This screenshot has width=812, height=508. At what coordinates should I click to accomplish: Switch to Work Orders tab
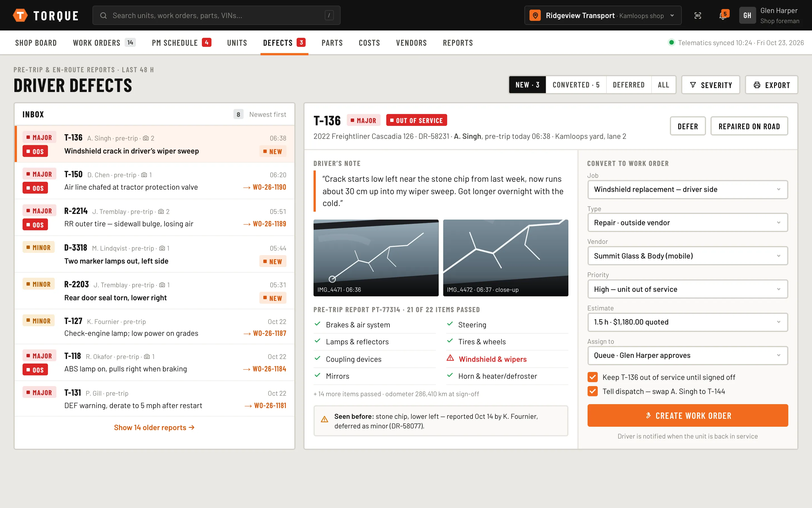pos(104,43)
